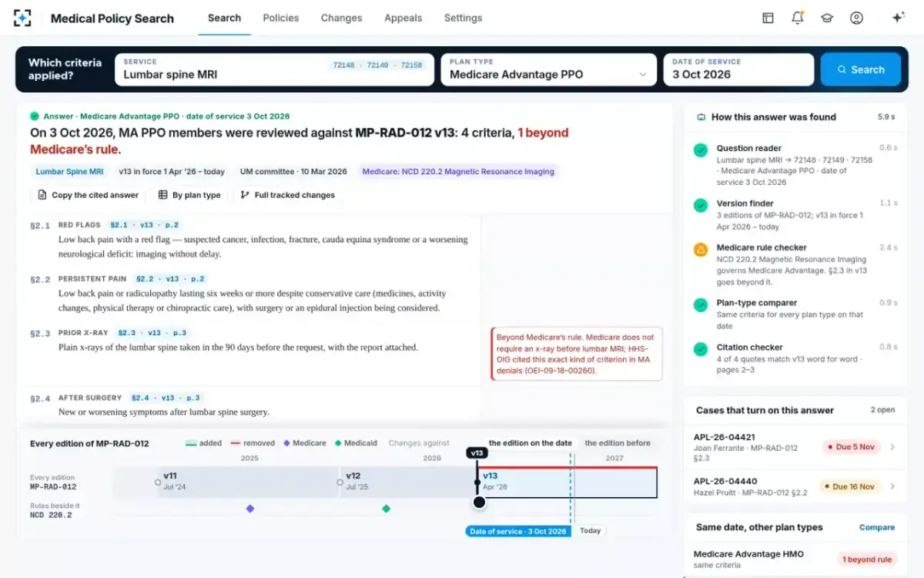Click the icon beside How this answer was found
Viewport: 924px width, 578px height.
point(701,117)
